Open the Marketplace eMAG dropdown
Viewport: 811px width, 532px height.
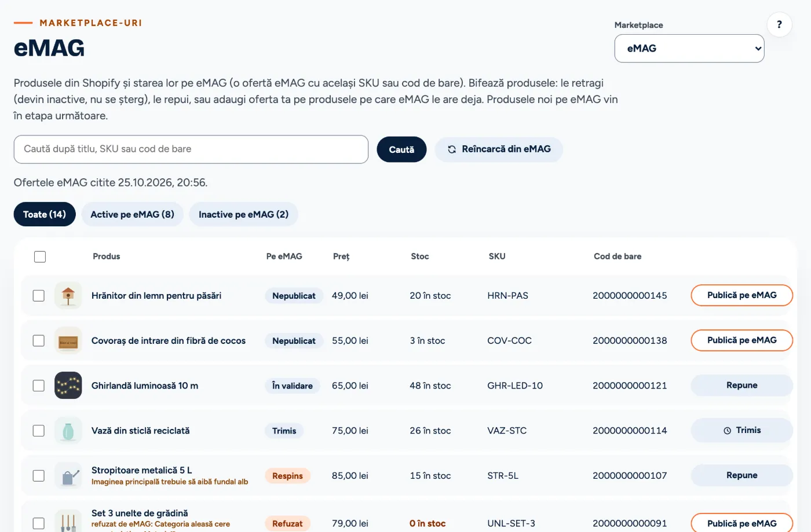(x=689, y=49)
